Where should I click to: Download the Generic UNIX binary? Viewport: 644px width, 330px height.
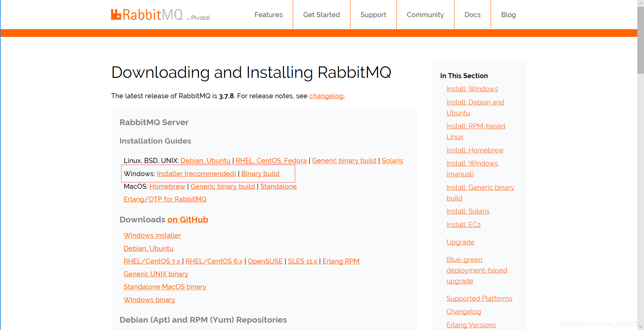[156, 274]
